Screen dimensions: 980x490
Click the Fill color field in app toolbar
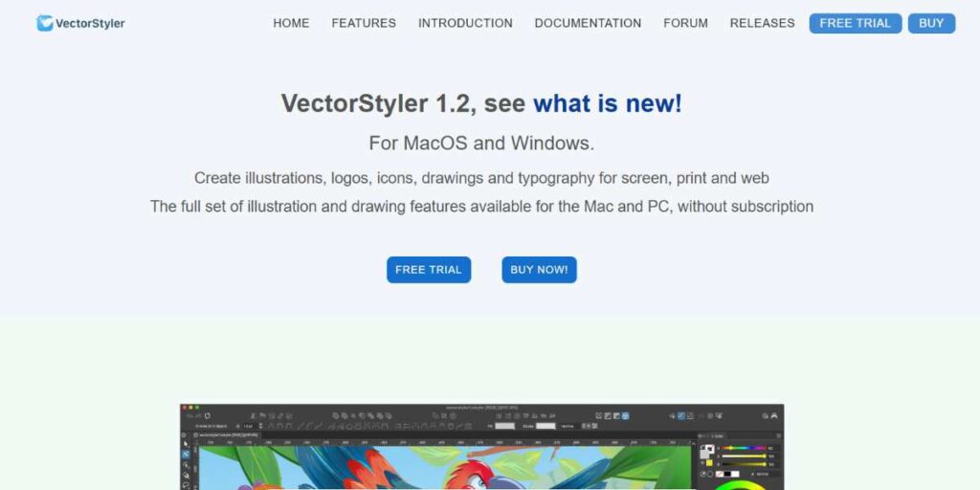pos(504,426)
